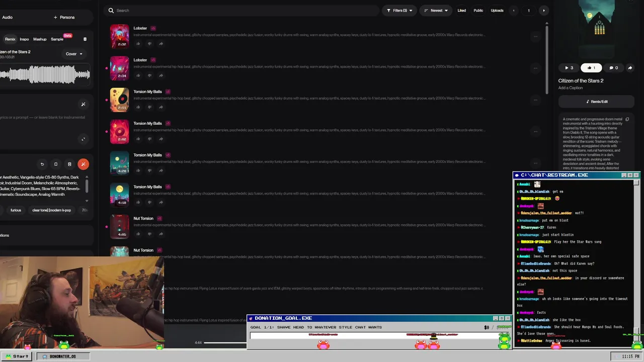Click the Persona add button
The width and height of the screenshot is (644, 362).
(64, 17)
